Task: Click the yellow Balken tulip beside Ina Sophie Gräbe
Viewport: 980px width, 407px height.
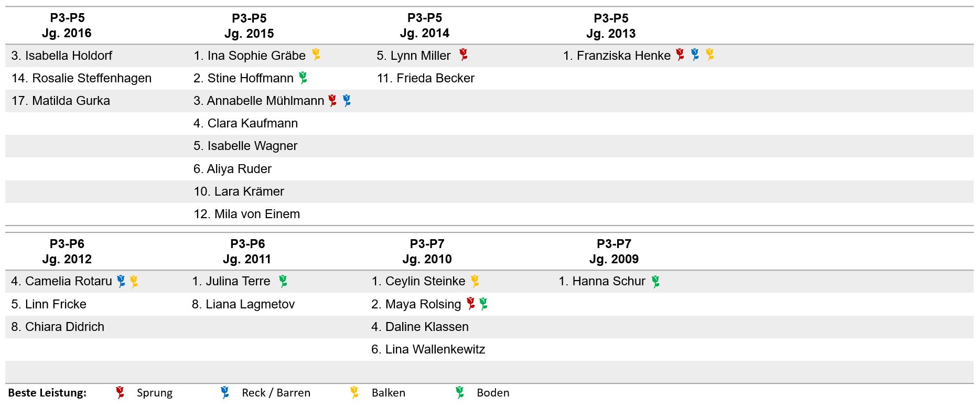Action: coord(316,55)
